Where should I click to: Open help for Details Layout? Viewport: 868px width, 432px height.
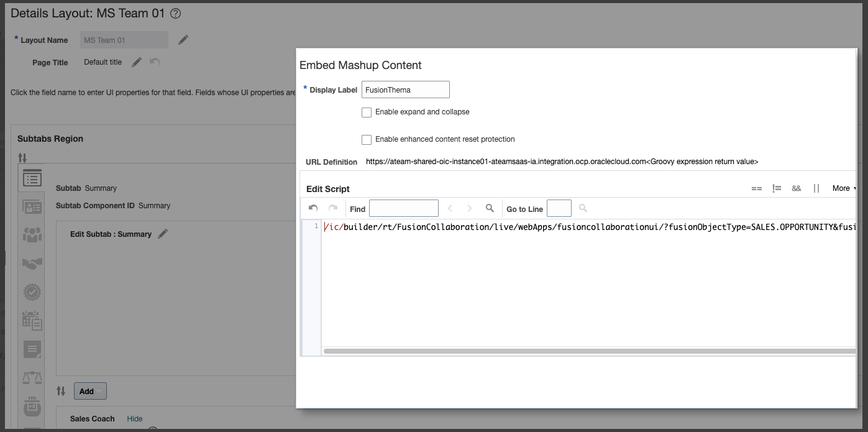pyautogui.click(x=176, y=14)
